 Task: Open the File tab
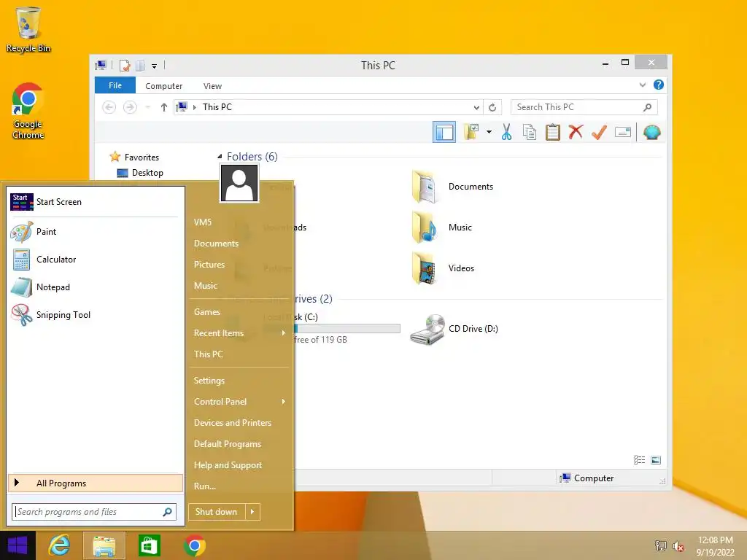[x=115, y=85]
